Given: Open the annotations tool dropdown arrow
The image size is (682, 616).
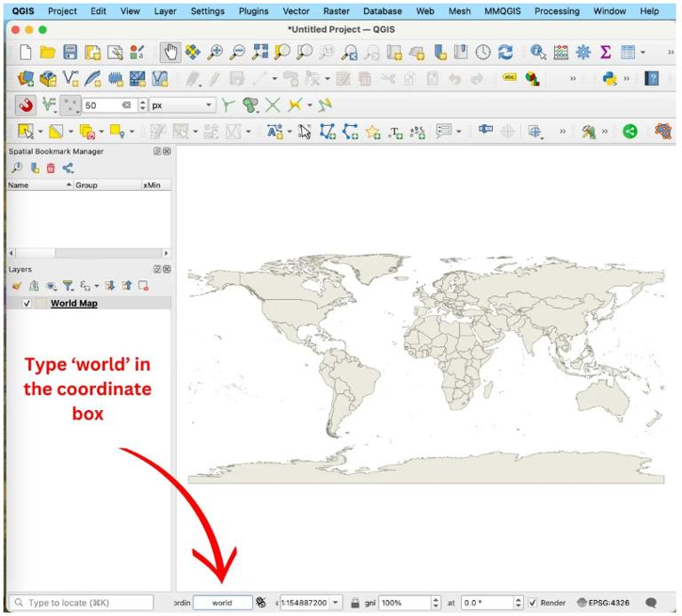Looking at the screenshot, I should click(x=458, y=131).
